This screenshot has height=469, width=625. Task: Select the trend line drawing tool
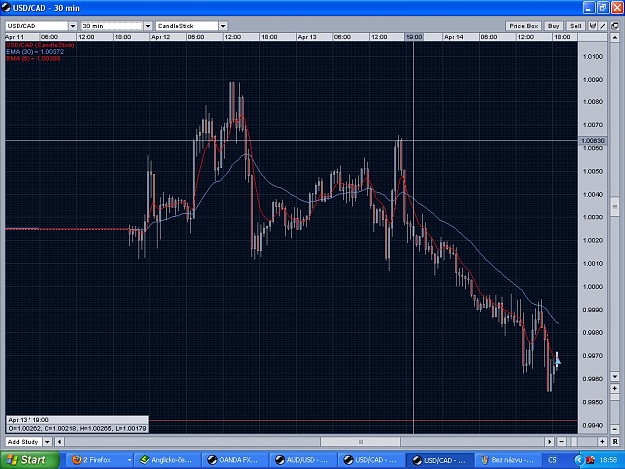point(603,26)
